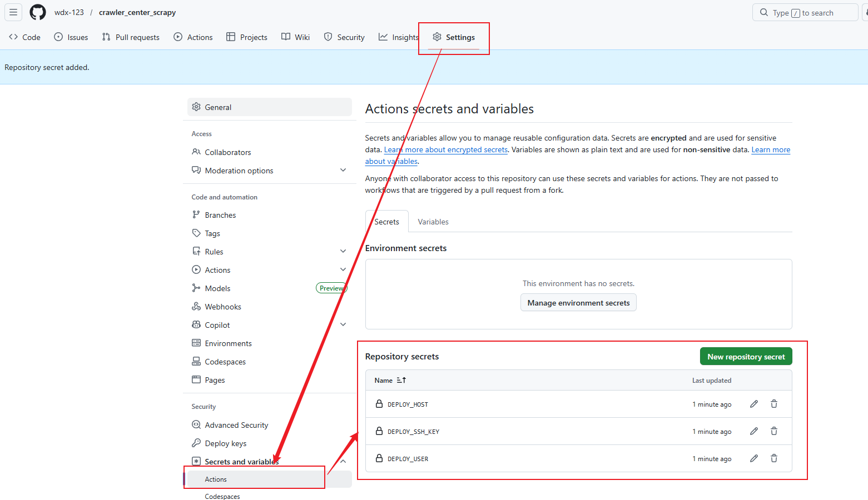Click New repository secret button
868x500 pixels.
click(x=746, y=357)
